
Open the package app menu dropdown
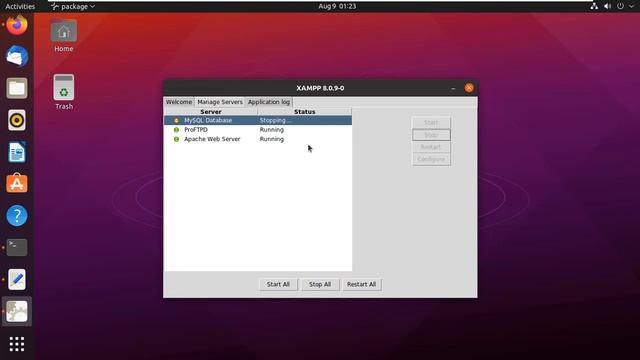73,6
